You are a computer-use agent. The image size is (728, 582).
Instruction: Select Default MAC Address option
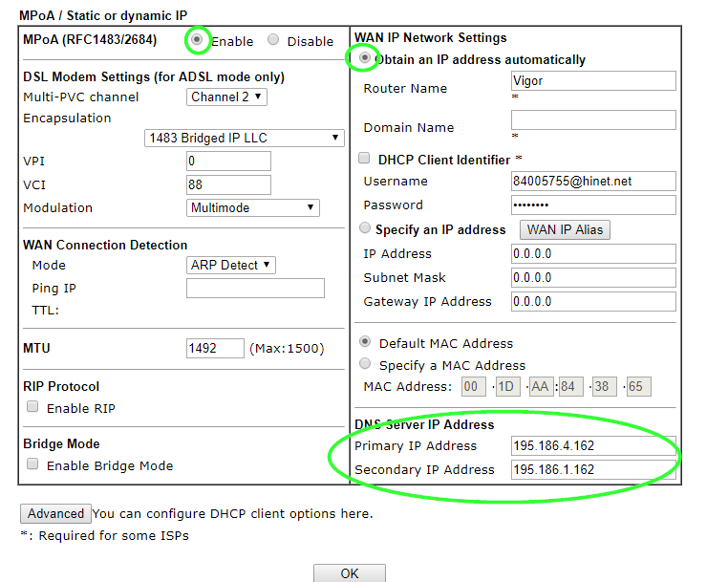tap(364, 342)
